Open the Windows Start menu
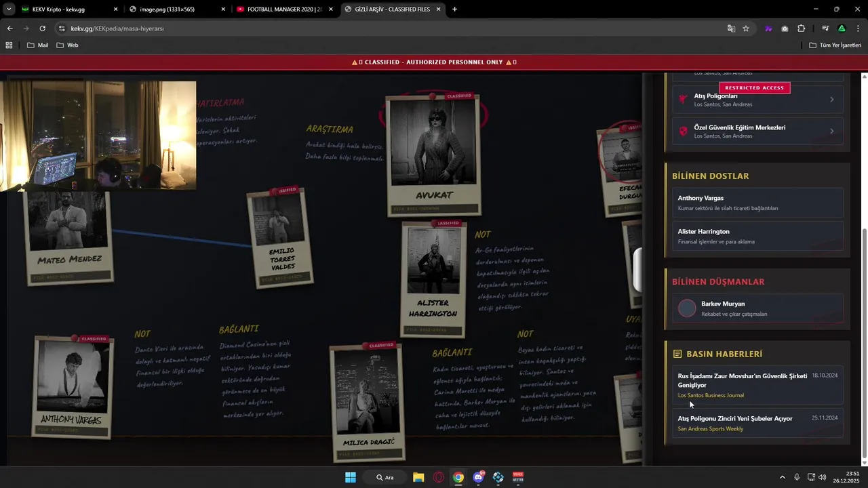The height and width of the screenshot is (488, 868). tap(351, 477)
